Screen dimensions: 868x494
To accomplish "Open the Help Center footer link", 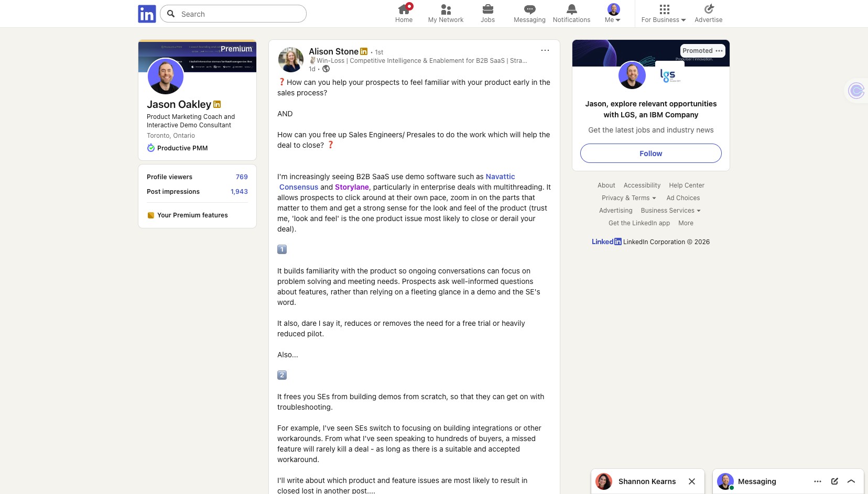I will (687, 185).
